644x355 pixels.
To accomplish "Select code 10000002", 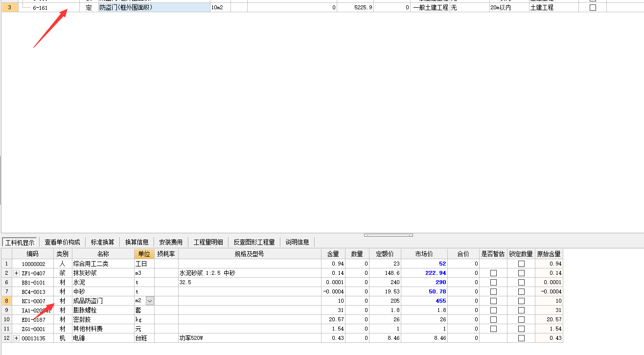I will (x=33, y=264).
